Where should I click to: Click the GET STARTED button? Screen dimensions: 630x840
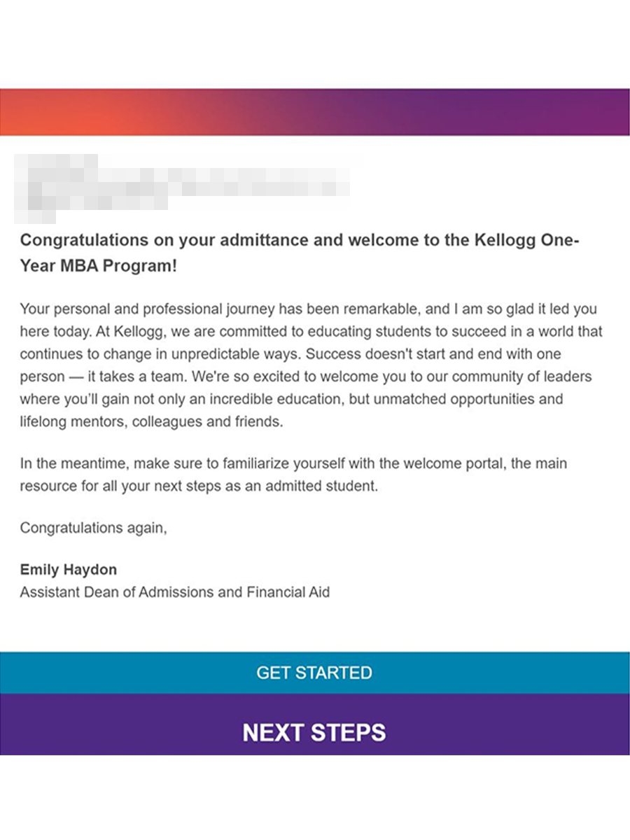314,673
